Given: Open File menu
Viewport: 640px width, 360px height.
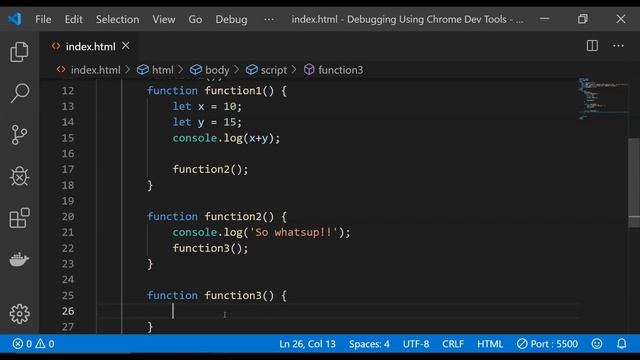Looking at the screenshot, I should (43, 19).
